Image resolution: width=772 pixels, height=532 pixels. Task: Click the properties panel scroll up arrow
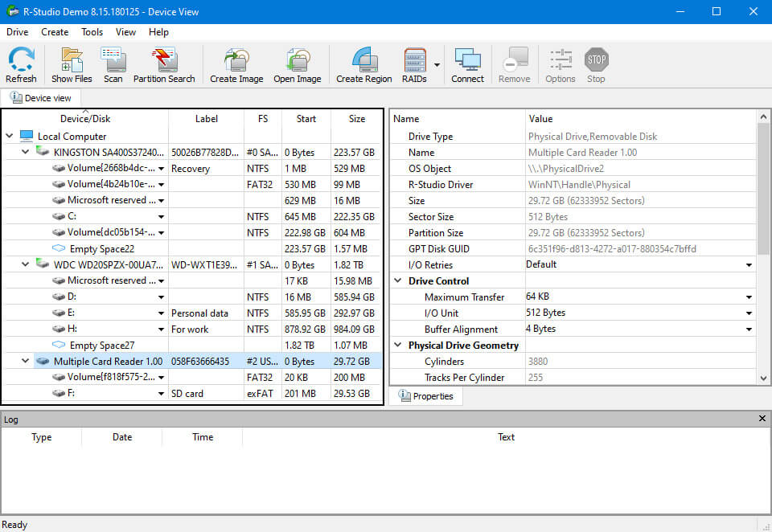[764, 117]
